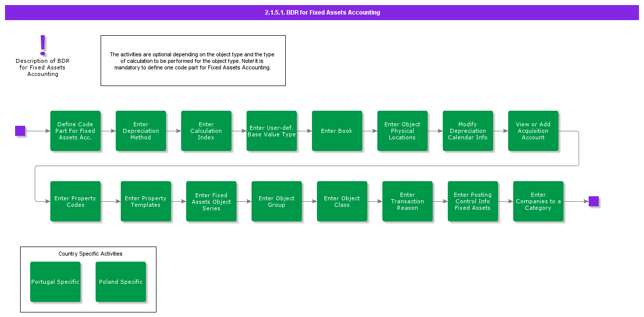
Task: Open the Enter Property Templates activity
Action: click(x=146, y=201)
